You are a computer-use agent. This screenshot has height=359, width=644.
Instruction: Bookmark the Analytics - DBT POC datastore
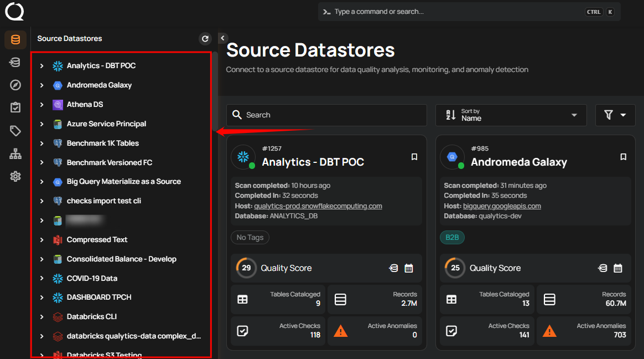pos(414,156)
